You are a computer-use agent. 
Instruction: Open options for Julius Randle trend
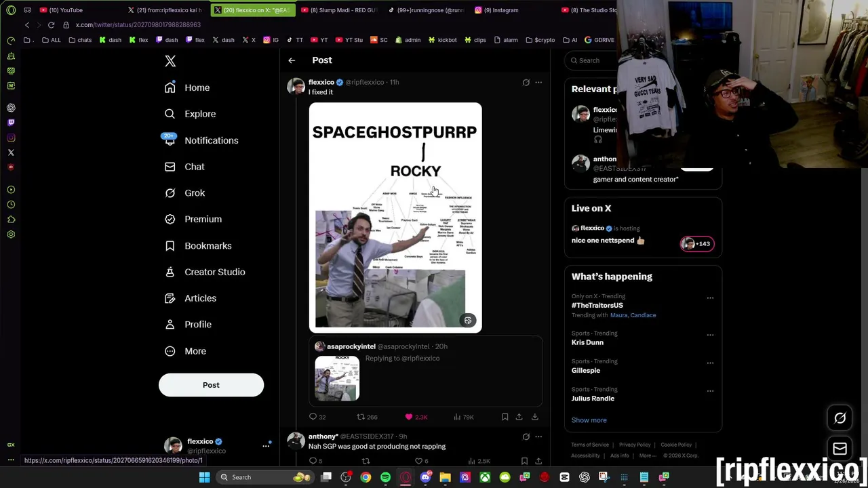710,391
